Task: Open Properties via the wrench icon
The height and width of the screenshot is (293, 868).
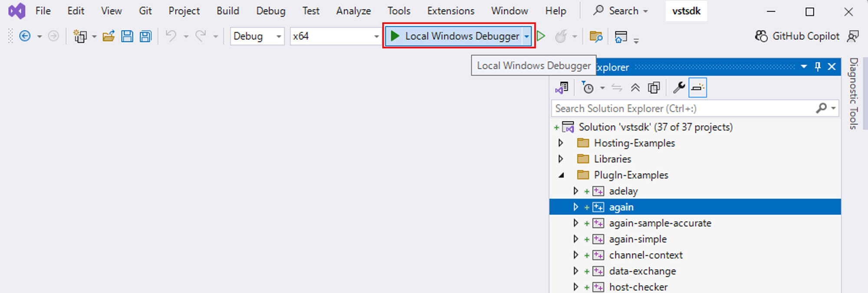Action: pyautogui.click(x=679, y=88)
